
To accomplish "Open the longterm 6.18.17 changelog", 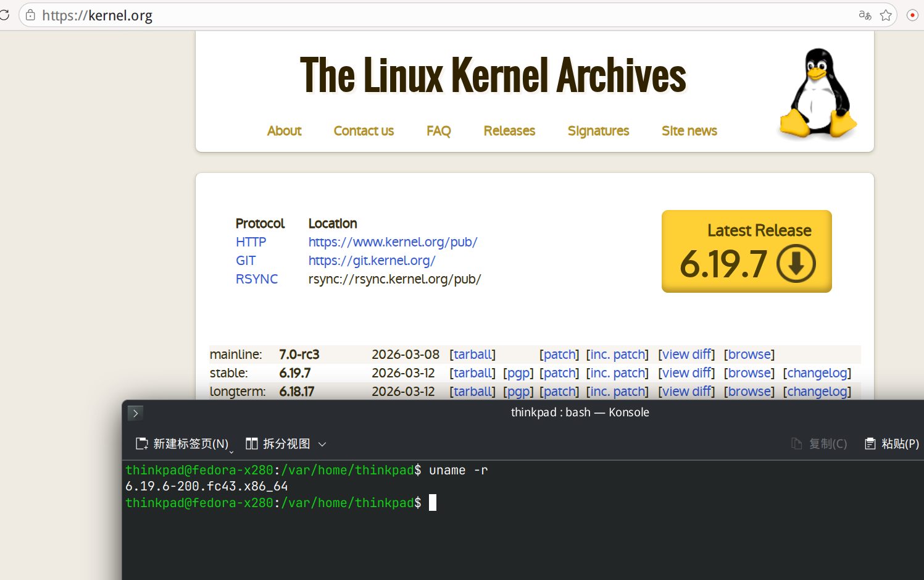I will point(817,392).
